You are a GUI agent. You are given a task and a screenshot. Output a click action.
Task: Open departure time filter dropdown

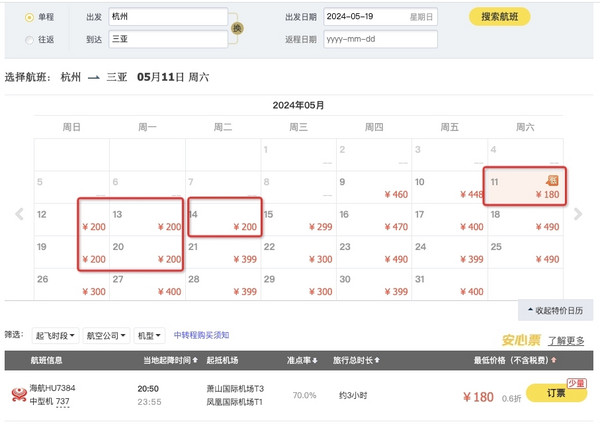55,336
